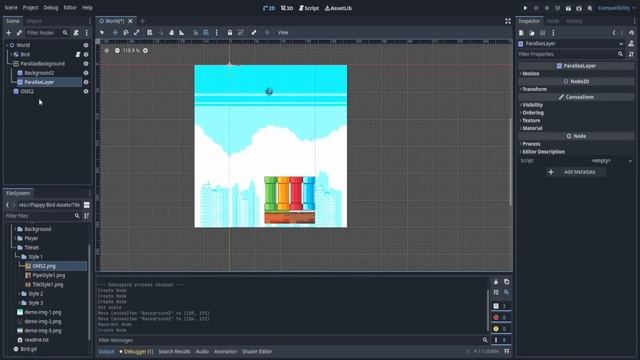Click the list-select tool icon
The width and height of the screenshot is (640, 360).
coord(150,33)
